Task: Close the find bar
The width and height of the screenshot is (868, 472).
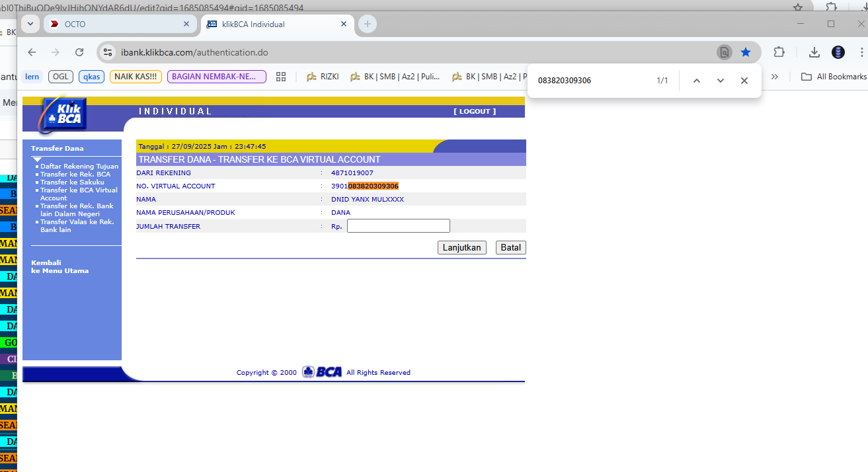Action: pos(744,81)
